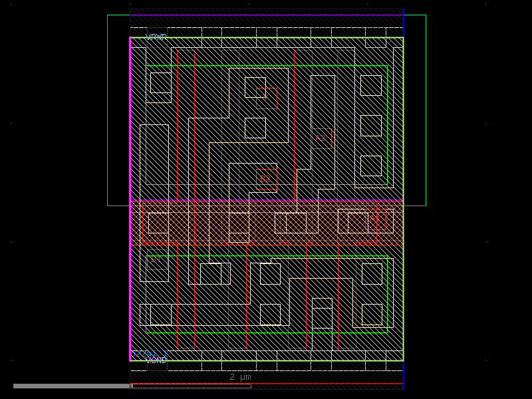Select the dashed white metal rail at top
Image resolution: width=532 pixels, height=399 pixels.
coord(233,27)
